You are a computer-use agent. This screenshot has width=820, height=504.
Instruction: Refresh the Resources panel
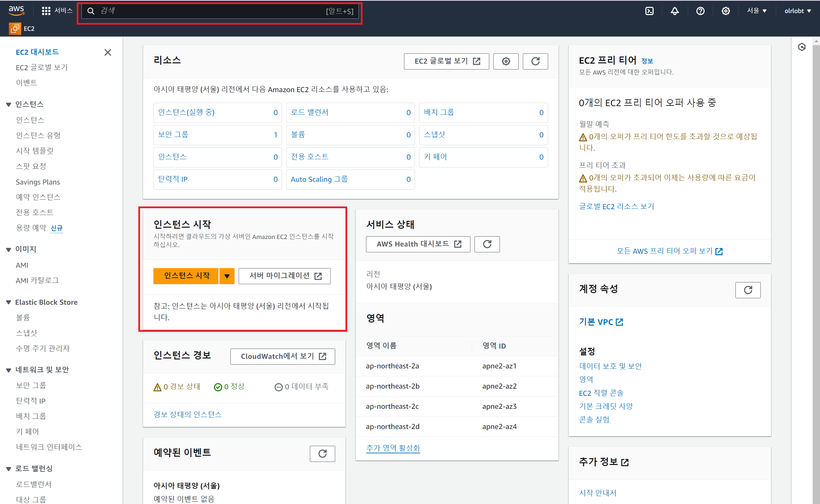tap(535, 61)
